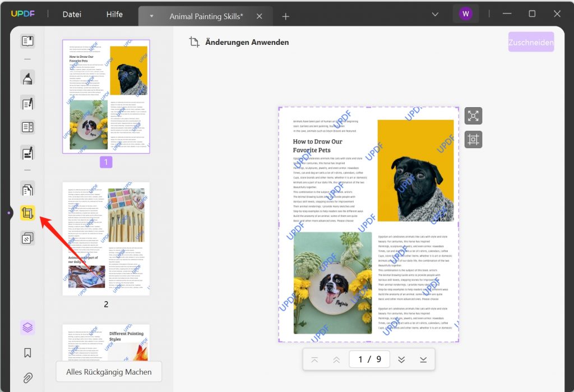The width and height of the screenshot is (574, 392).
Task: Expand the tab dropdown arrow before document title
Action: pos(151,16)
